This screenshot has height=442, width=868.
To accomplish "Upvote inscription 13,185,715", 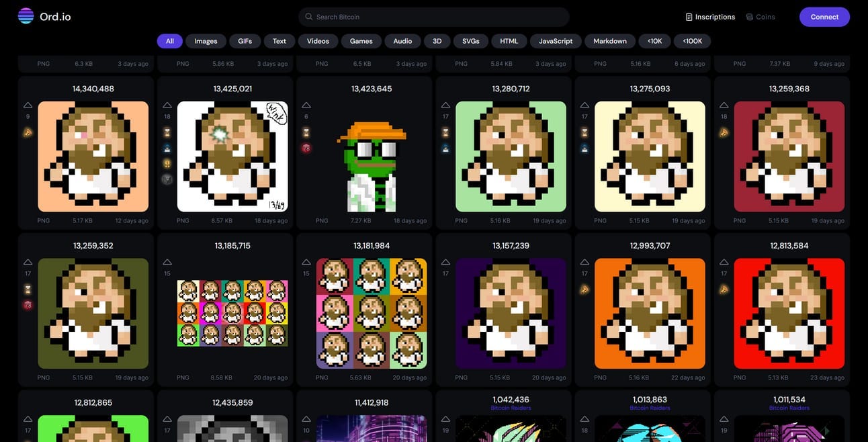I will tap(167, 263).
